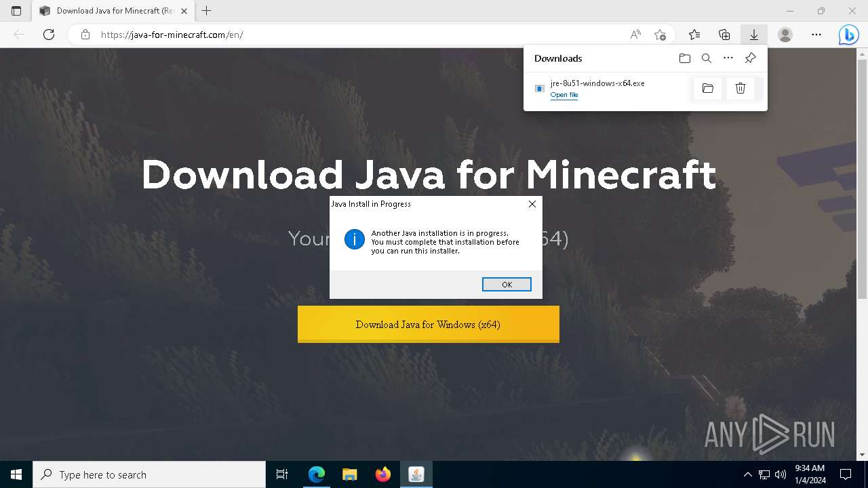
Task: Open Windows Start menu
Action: point(16,474)
